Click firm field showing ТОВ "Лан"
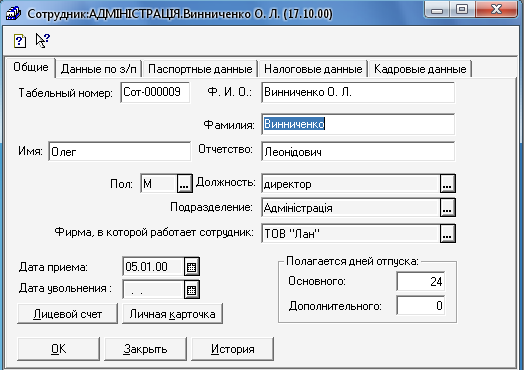This screenshot has width=524, height=370. click(x=351, y=233)
